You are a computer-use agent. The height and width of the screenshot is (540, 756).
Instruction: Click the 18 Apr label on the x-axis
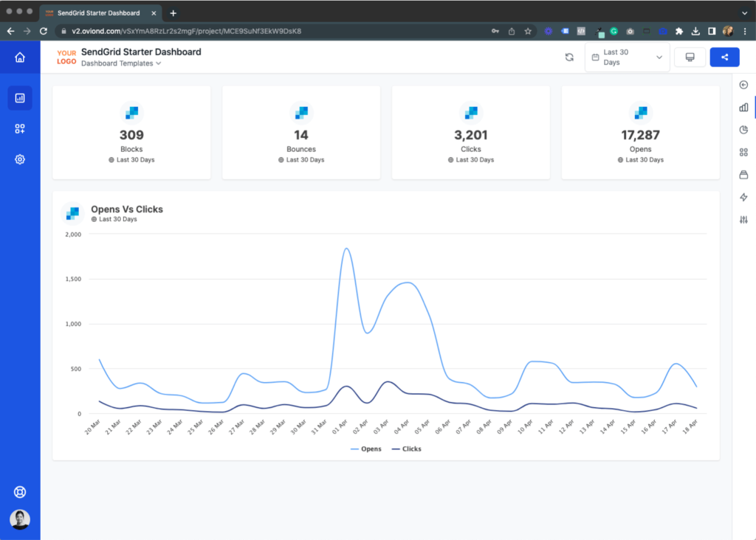690,427
